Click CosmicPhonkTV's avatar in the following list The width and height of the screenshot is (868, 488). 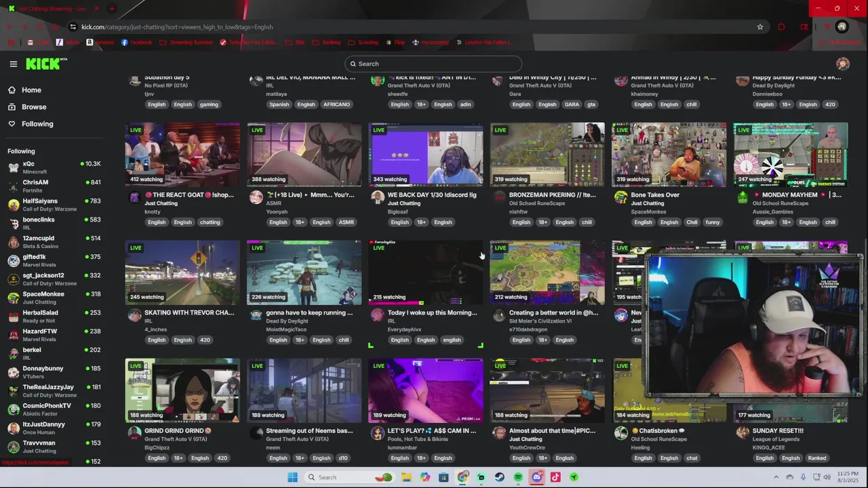(14, 409)
